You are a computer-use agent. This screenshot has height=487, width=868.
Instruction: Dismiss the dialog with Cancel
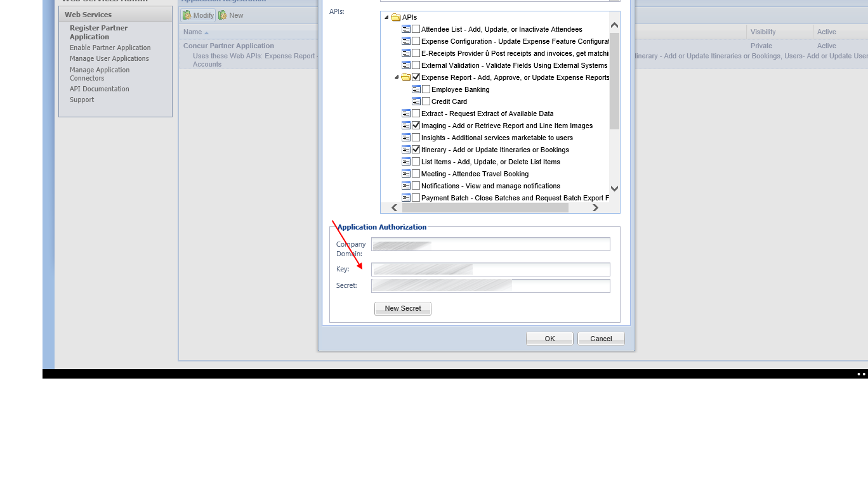601,339
